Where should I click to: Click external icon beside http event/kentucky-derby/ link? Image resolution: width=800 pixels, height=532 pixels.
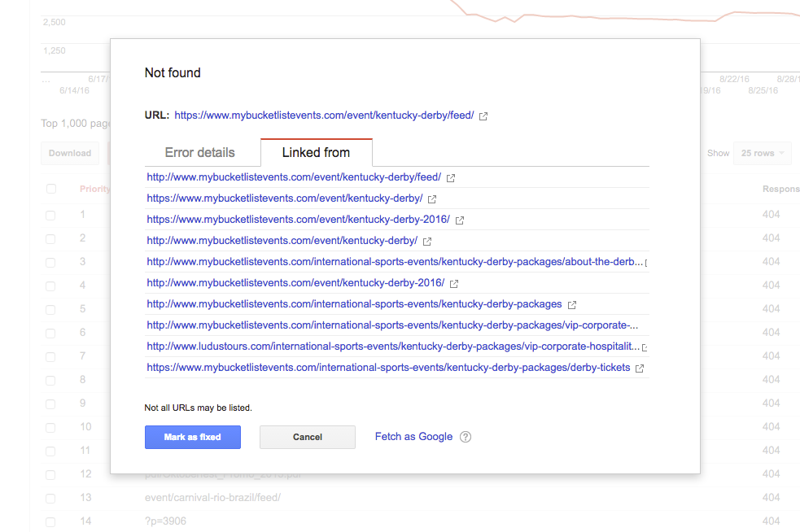click(x=427, y=241)
